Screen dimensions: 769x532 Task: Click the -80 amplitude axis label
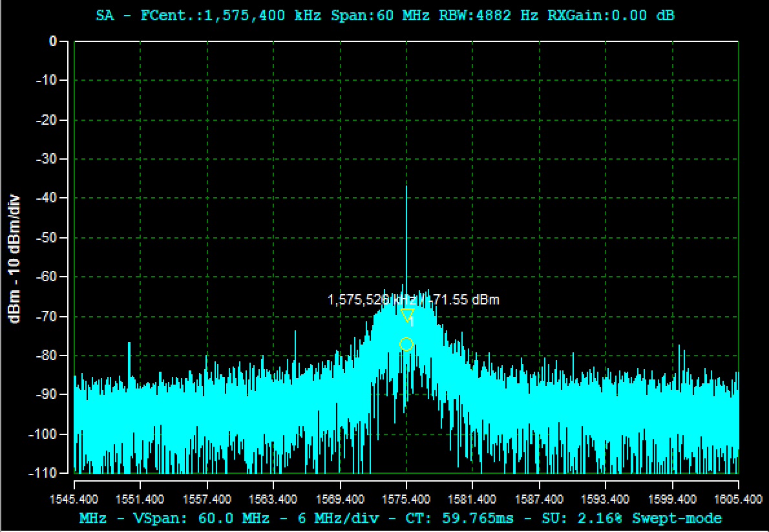(x=47, y=356)
